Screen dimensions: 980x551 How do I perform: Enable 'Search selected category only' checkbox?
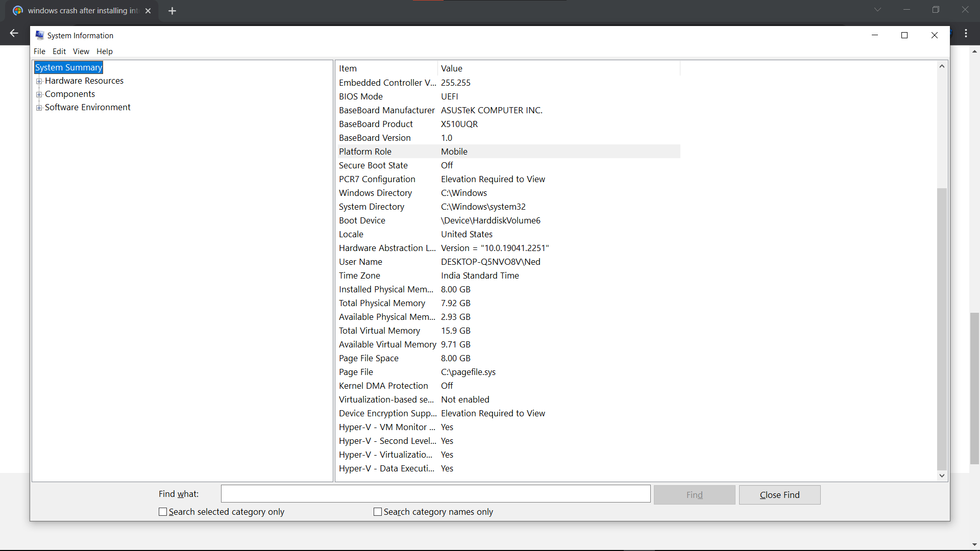pyautogui.click(x=163, y=512)
